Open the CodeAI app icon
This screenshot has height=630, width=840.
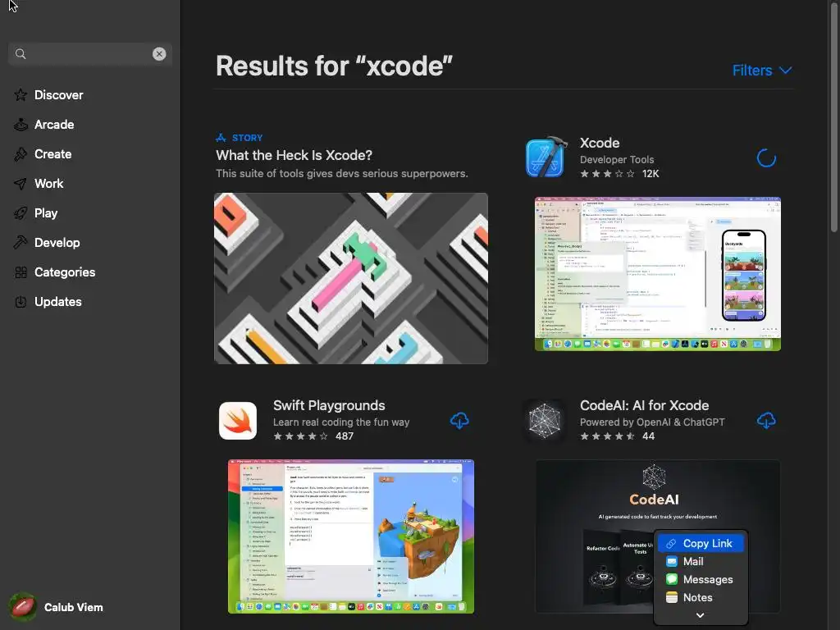(545, 421)
